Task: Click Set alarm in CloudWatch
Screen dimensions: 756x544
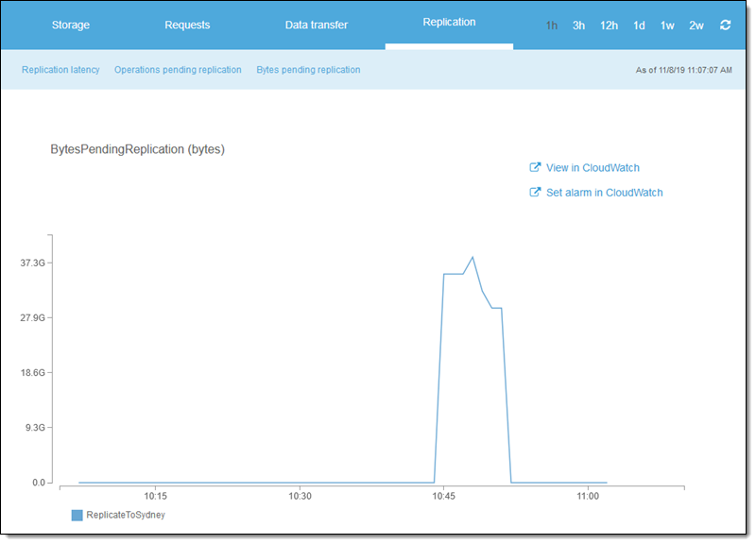Action: coord(604,193)
